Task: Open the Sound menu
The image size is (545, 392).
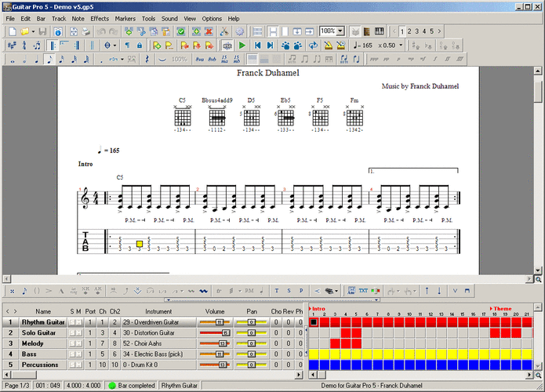Action: point(169,19)
